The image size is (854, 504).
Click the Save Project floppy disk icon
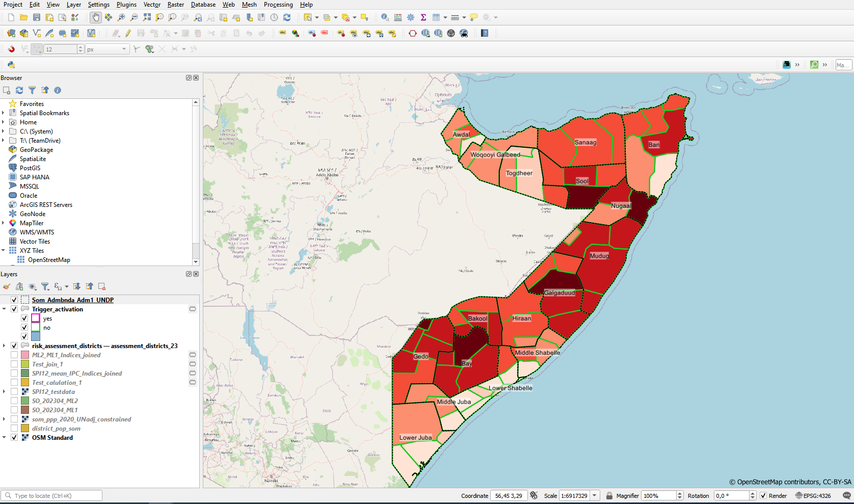[36, 17]
